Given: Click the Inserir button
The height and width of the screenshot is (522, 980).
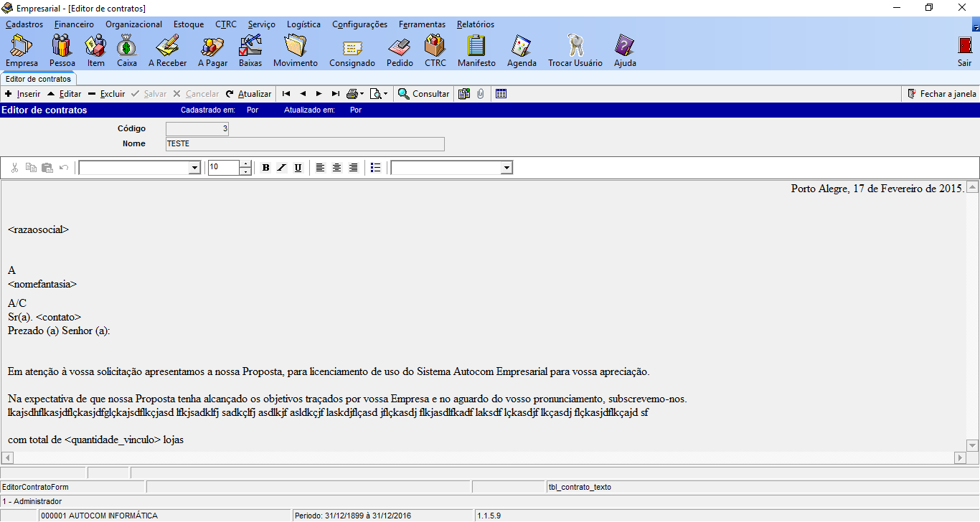Looking at the screenshot, I should pos(22,94).
